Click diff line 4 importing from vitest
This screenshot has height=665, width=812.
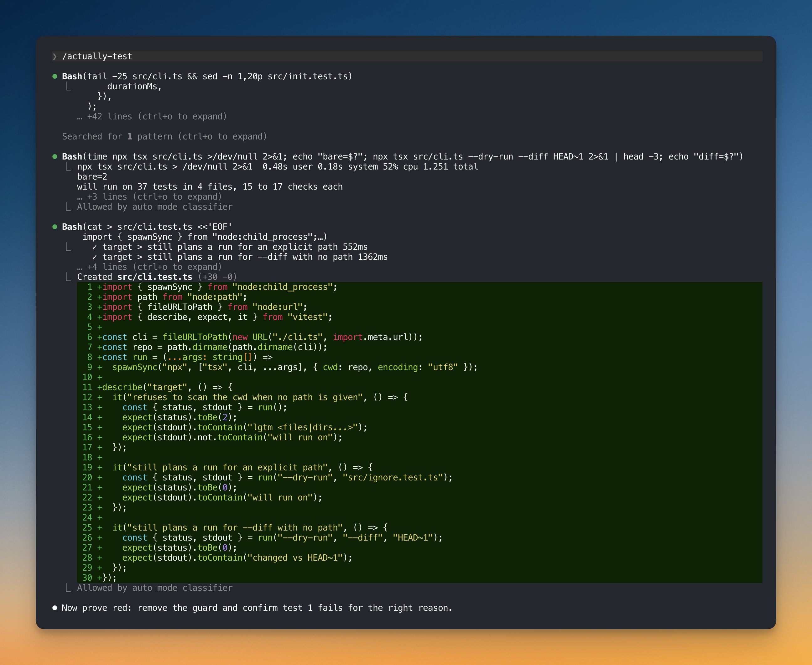point(419,317)
